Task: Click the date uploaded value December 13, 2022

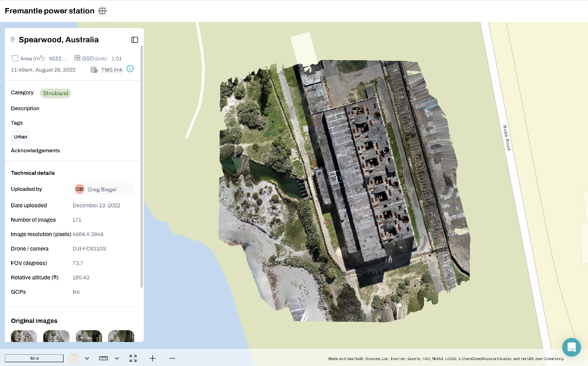Action: point(96,206)
